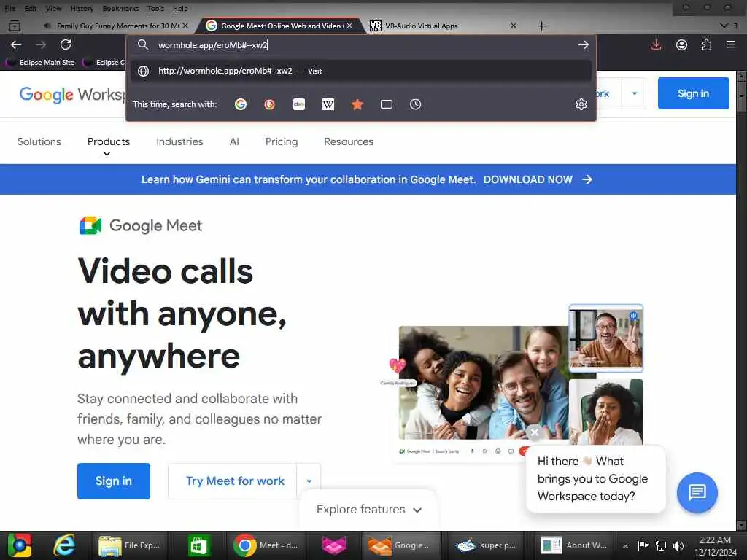Screen dimensions: 747x560
Task: Close the Google Meet tab
Action: [349, 26]
